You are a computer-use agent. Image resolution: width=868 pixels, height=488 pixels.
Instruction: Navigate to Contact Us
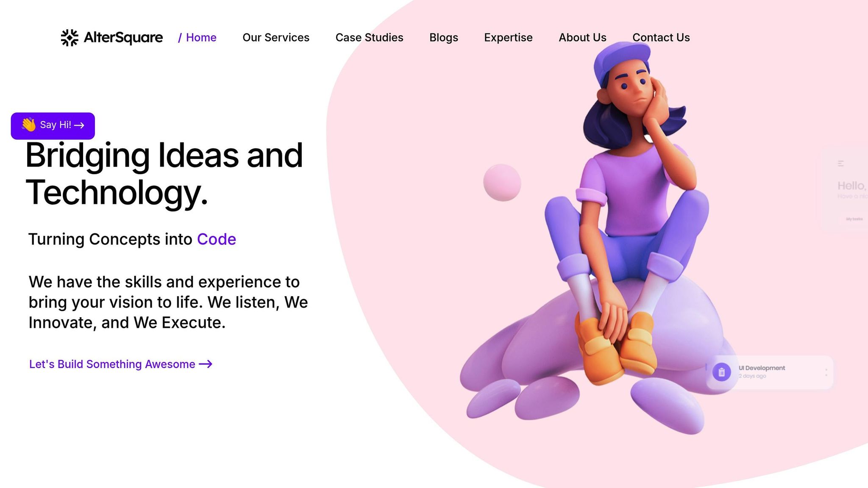tap(661, 38)
